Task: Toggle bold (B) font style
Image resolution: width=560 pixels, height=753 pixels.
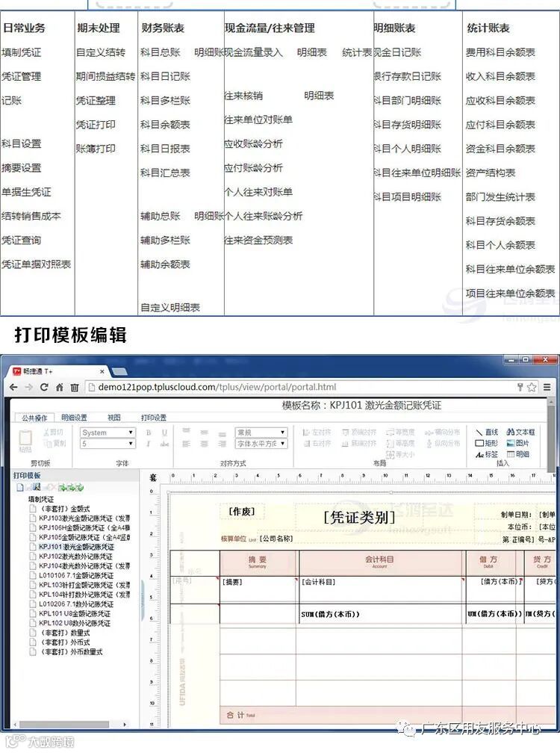Action: (149, 433)
